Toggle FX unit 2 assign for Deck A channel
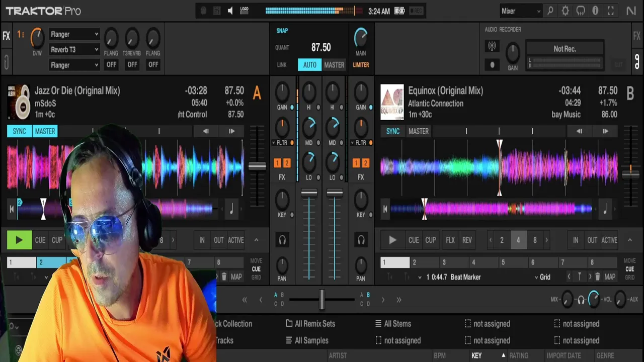Viewport: 644px width, 362px height. [x=287, y=163]
